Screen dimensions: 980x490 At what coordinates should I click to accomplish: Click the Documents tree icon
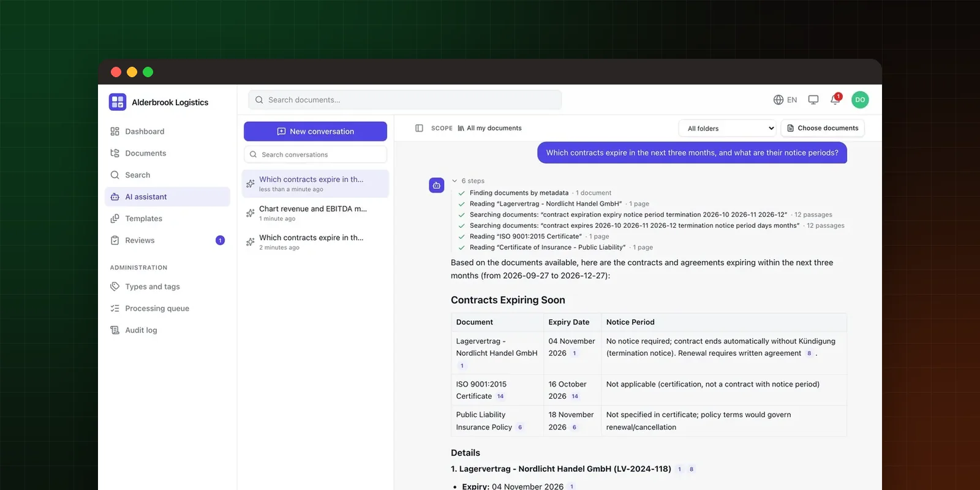[115, 153]
